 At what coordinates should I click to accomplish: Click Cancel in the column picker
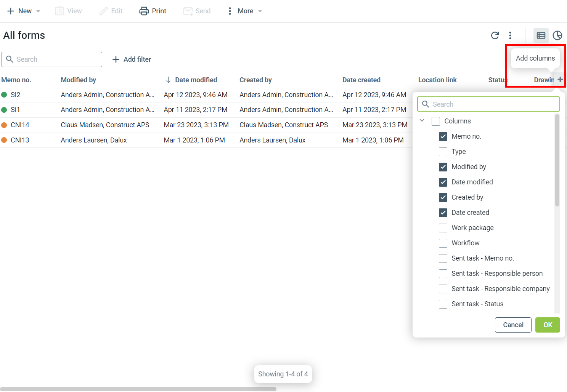[x=513, y=325]
